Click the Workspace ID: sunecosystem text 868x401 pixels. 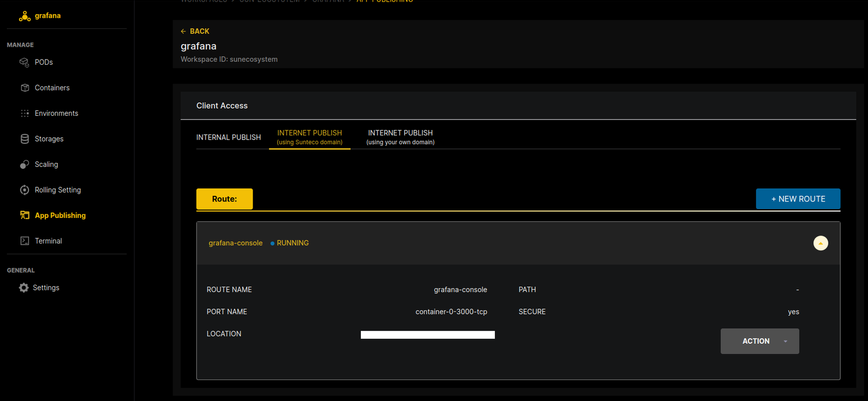pyautogui.click(x=229, y=59)
